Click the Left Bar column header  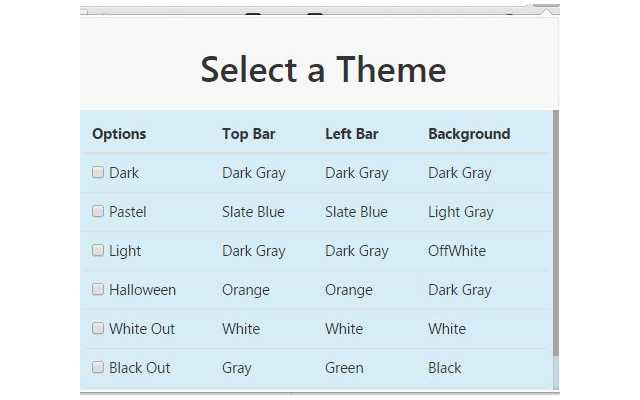[352, 134]
